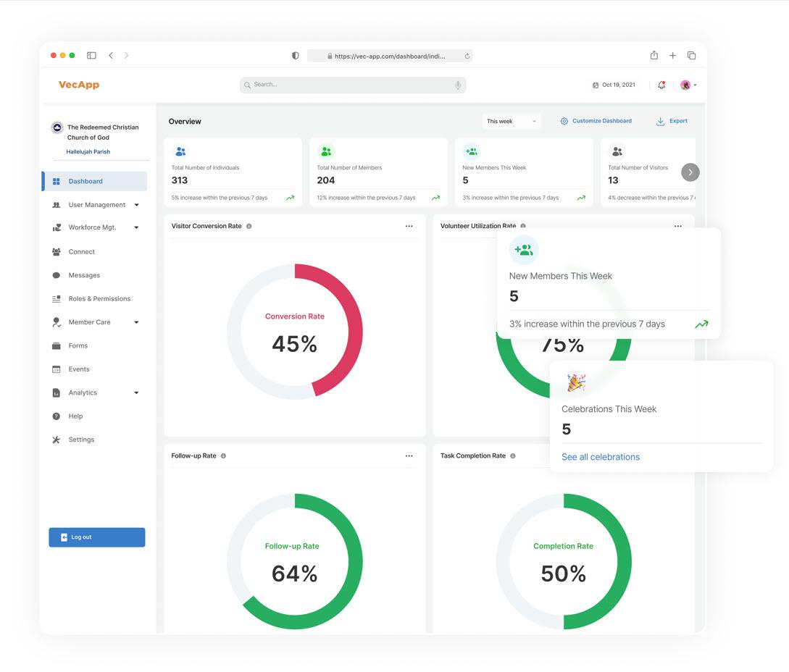Click the browser sidebar toggle icon
789x672 pixels.
click(x=91, y=56)
